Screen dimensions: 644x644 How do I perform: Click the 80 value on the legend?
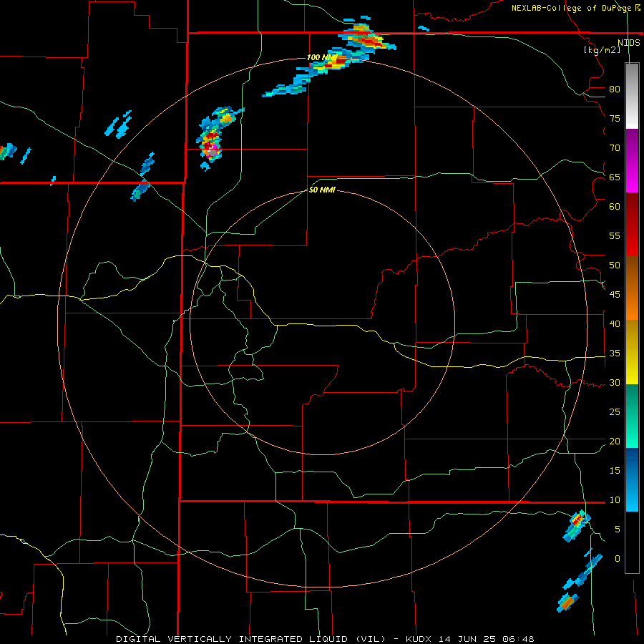[615, 89]
